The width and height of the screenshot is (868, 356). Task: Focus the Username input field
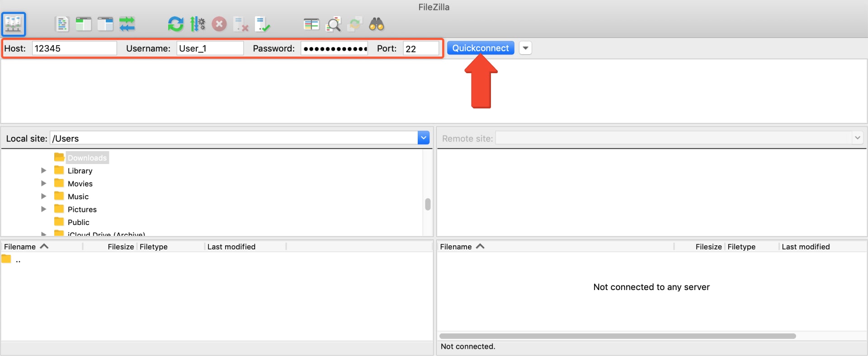pyautogui.click(x=210, y=48)
